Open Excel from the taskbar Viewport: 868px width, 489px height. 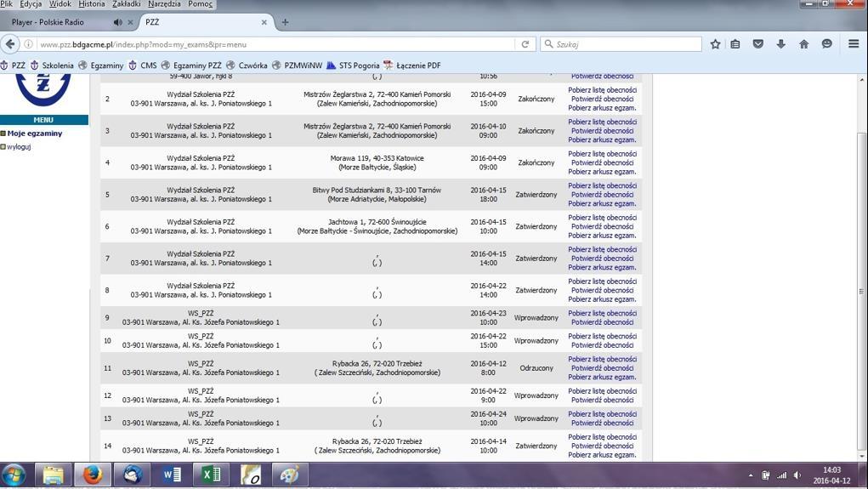212,475
